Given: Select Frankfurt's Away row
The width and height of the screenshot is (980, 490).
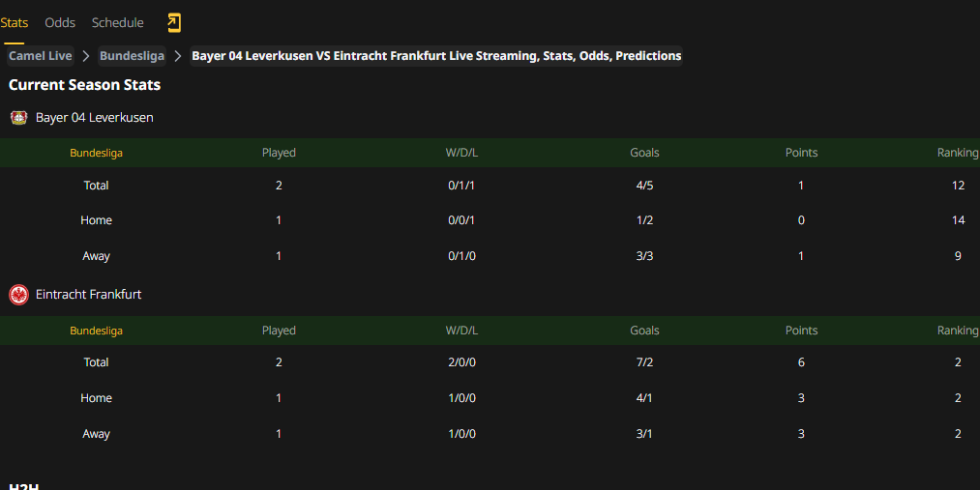Looking at the screenshot, I should (490, 434).
